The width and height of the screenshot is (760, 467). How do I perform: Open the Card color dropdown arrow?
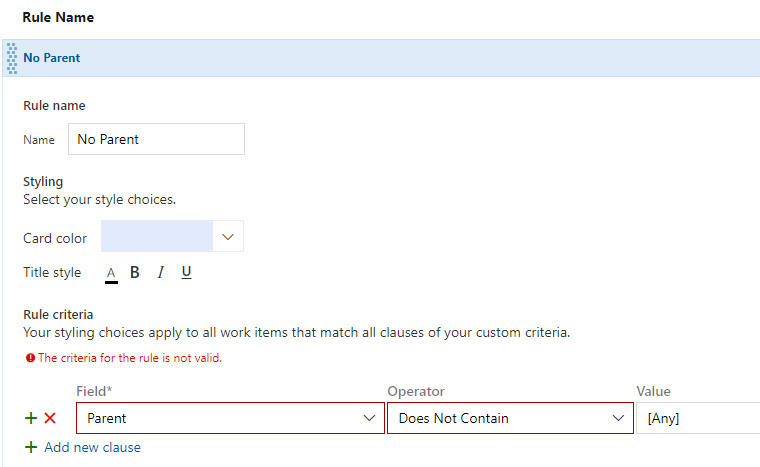click(228, 237)
